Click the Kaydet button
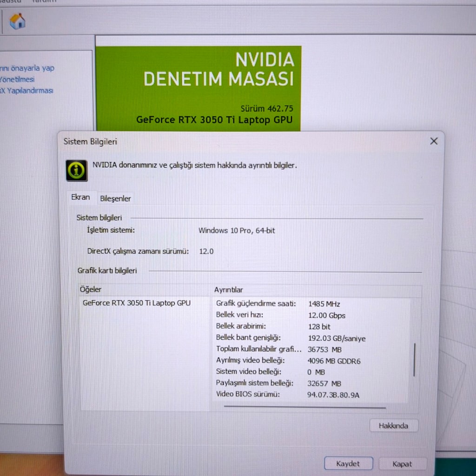476x476 pixels. click(348, 463)
